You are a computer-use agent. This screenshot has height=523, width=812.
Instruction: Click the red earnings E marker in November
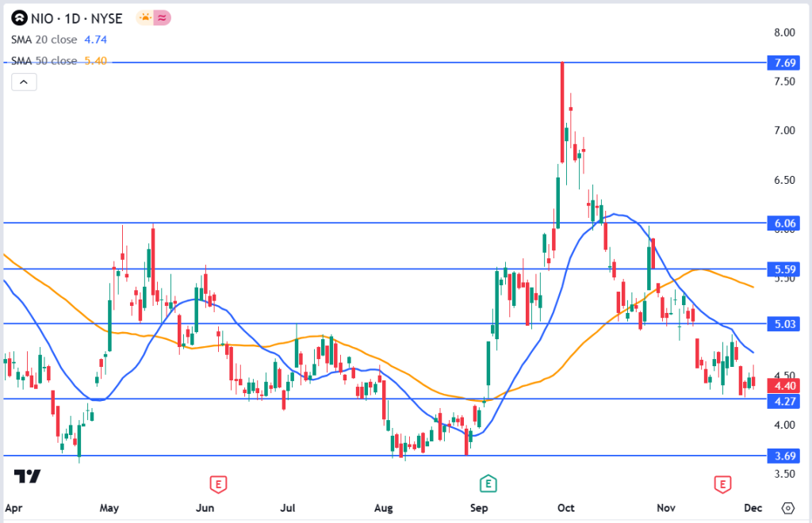722,483
